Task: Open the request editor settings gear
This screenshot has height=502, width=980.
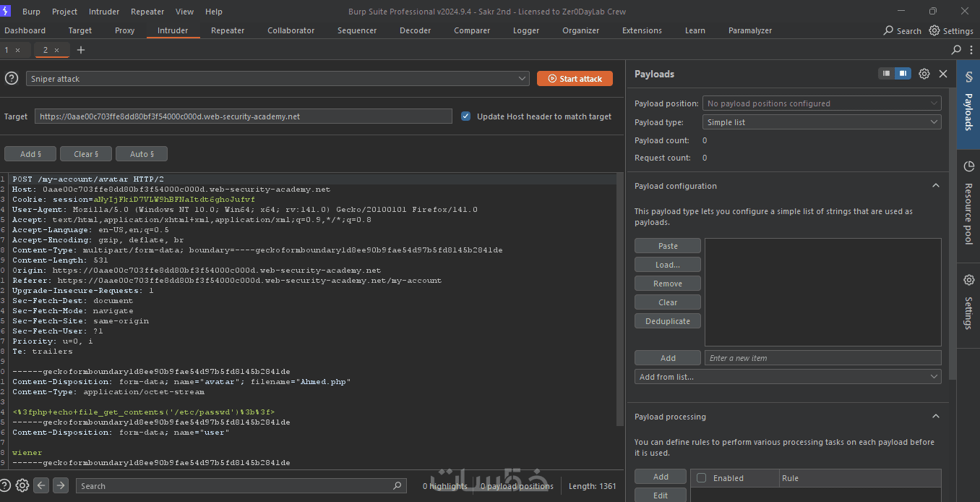Action: click(22, 485)
